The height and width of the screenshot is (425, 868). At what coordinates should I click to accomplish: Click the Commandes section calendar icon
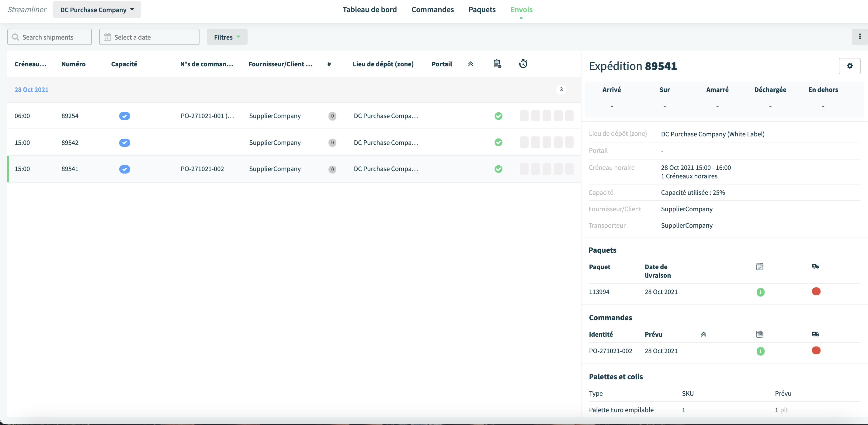pos(760,334)
